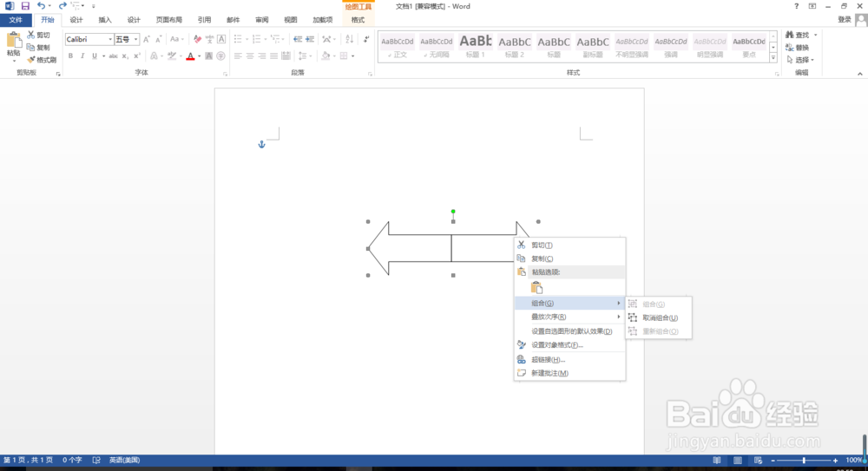Collapse the ribbon with the chevron
Image resolution: width=868 pixels, height=471 pixels.
[x=859, y=74]
